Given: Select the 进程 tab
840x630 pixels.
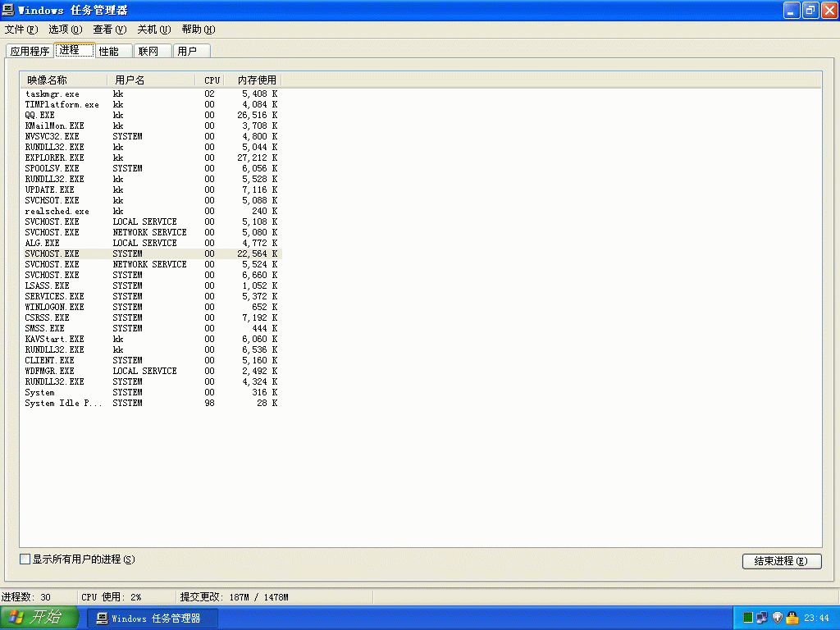Looking at the screenshot, I should 75,50.
